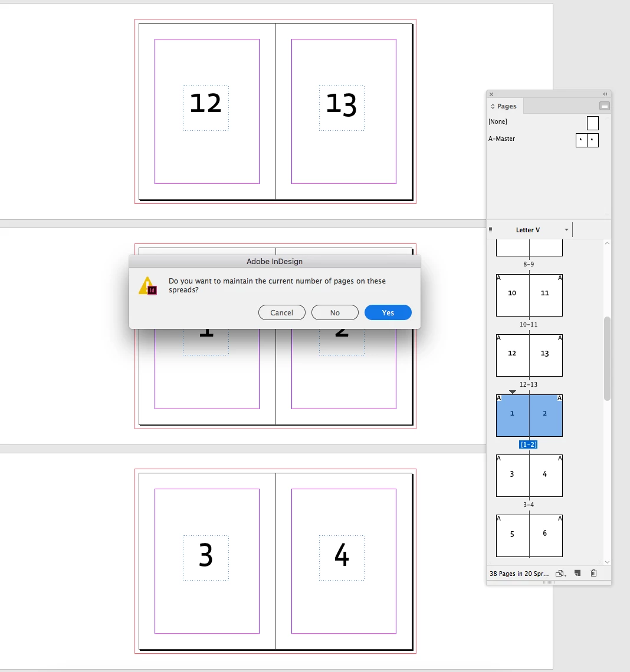The image size is (630, 672).
Task: Create a new page with the icon
Action: 577,573
